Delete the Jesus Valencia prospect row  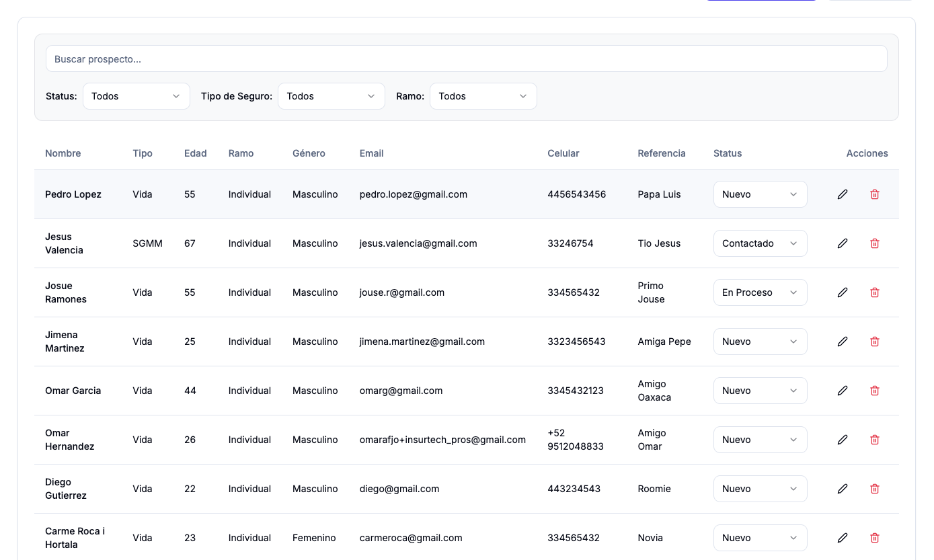[x=875, y=243]
